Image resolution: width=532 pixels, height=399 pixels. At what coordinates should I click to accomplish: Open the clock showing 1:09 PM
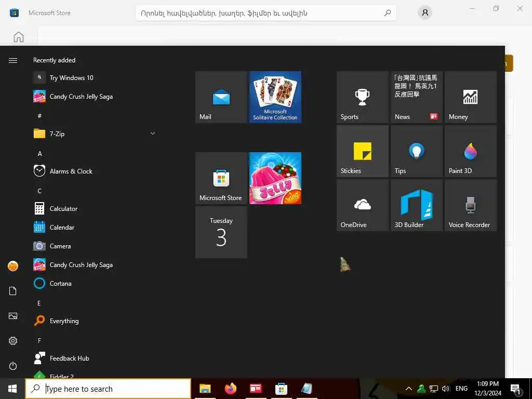[488, 389]
